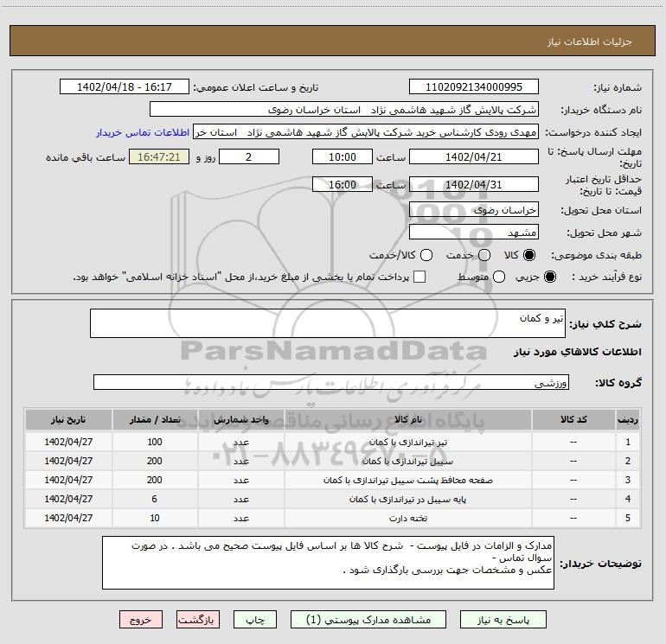Click the خروج exit button
The image size is (666, 644).
tap(141, 620)
